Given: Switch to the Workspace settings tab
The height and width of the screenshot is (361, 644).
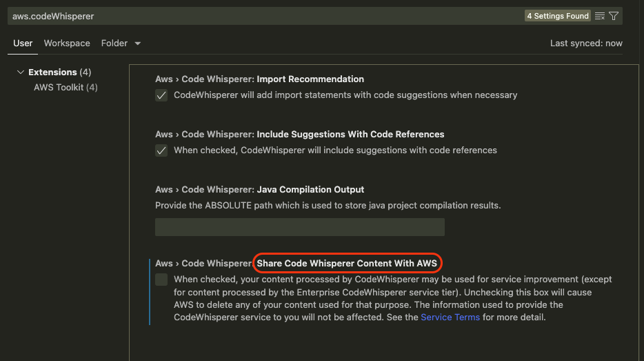Looking at the screenshot, I should pyautogui.click(x=67, y=43).
